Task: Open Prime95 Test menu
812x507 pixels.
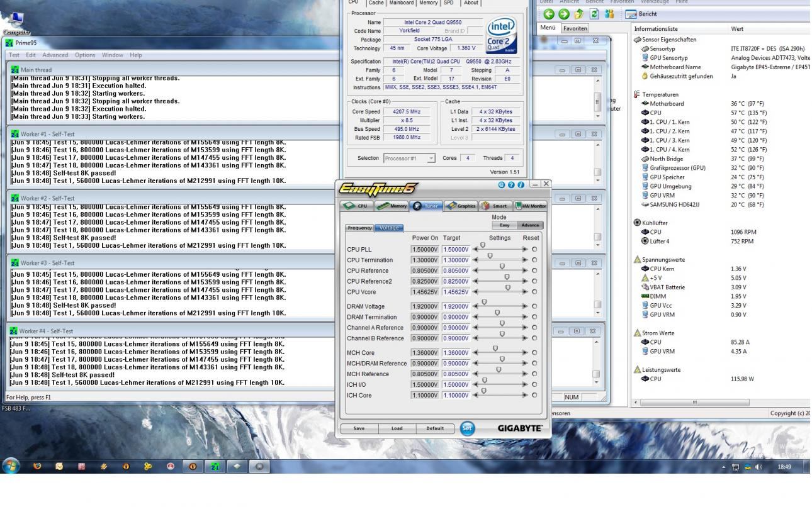Action: 13,55
